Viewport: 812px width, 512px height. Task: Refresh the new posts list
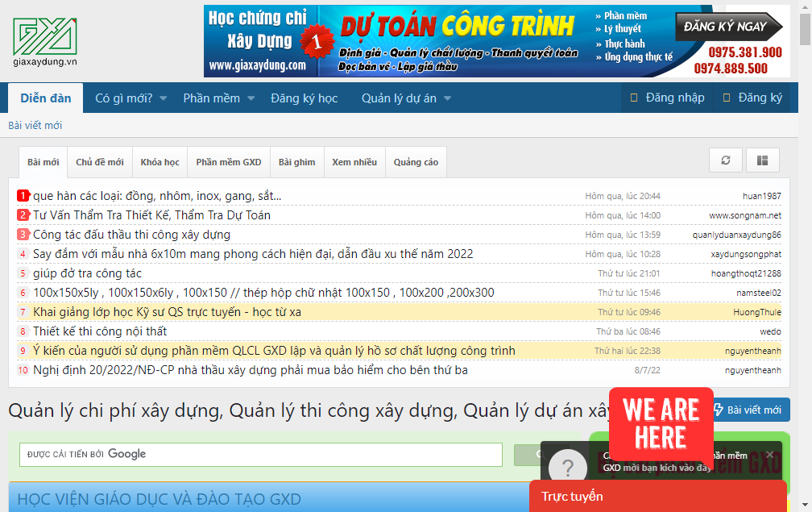click(726, 160)
